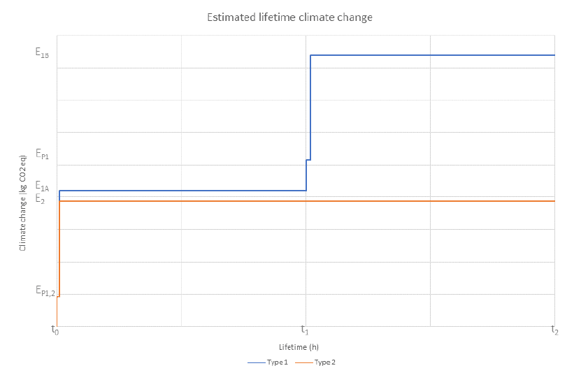Click the Type 2 legend entry
The image size is (588, 375).
pos(315,362)
